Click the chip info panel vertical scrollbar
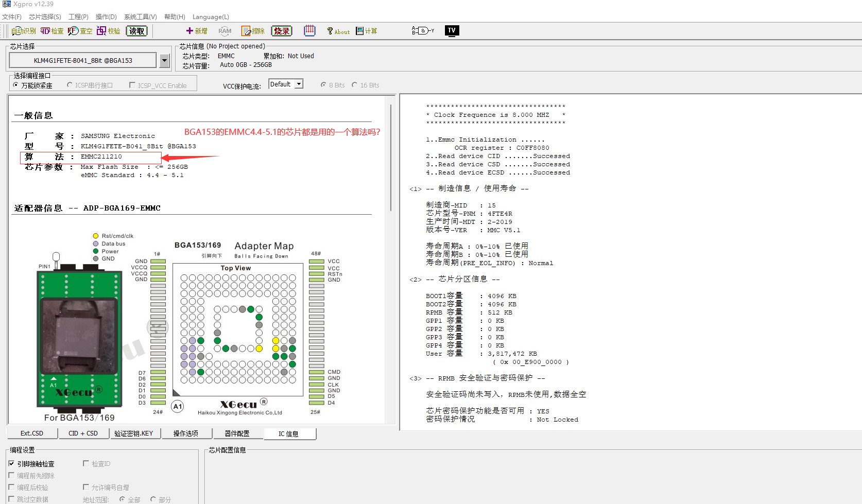The width and height of the screenshot is (862, 504). 391,157
